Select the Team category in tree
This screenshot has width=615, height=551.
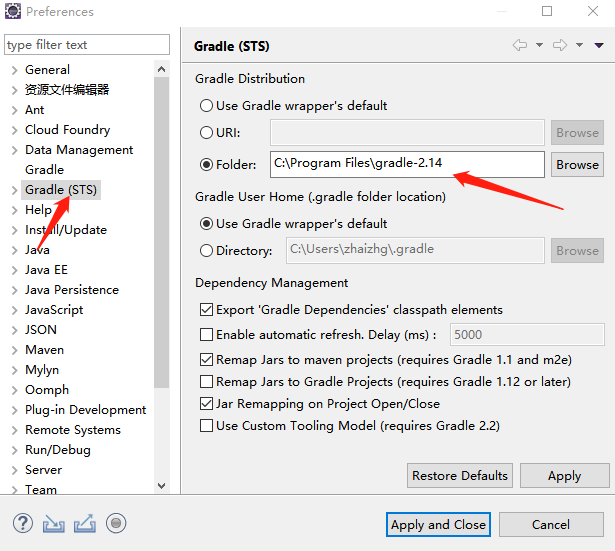(x=41, y=489)
